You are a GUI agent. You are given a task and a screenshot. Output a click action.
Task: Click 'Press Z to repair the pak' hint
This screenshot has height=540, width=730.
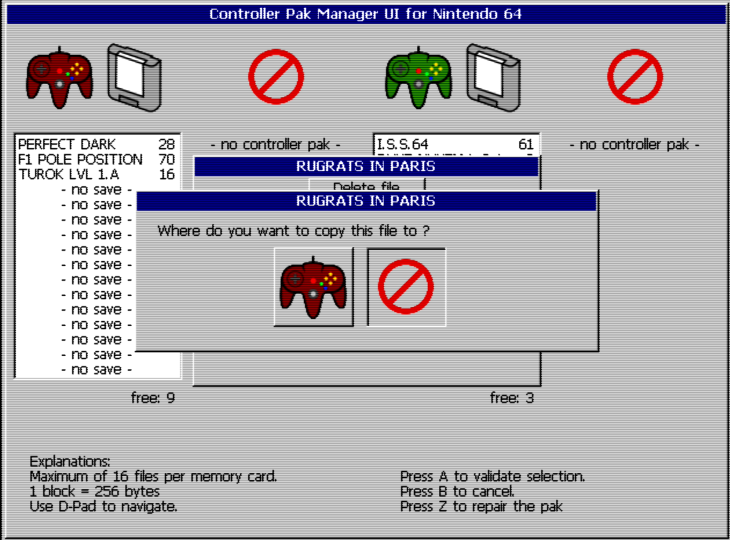[x=481, y=506]
